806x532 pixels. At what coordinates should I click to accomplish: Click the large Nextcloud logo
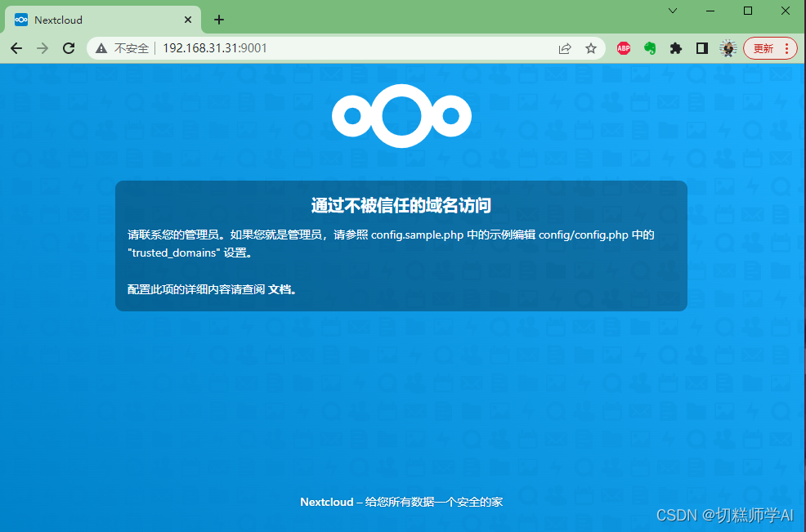tap(401, 116)
